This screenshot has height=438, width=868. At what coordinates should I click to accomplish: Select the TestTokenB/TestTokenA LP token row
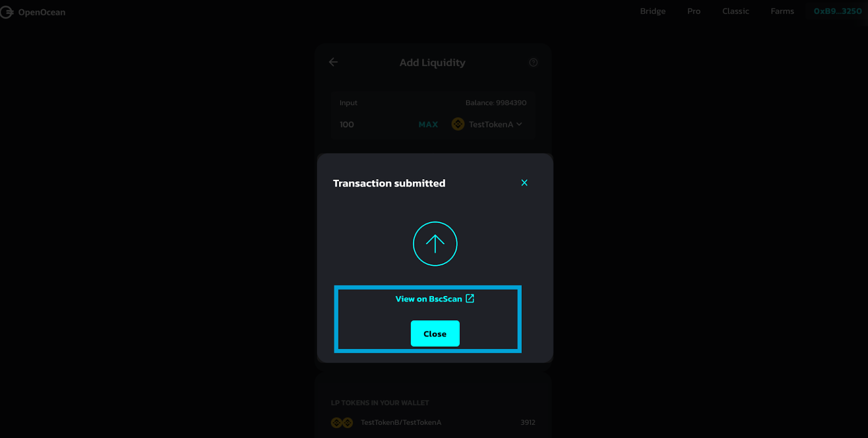[433, 422]
